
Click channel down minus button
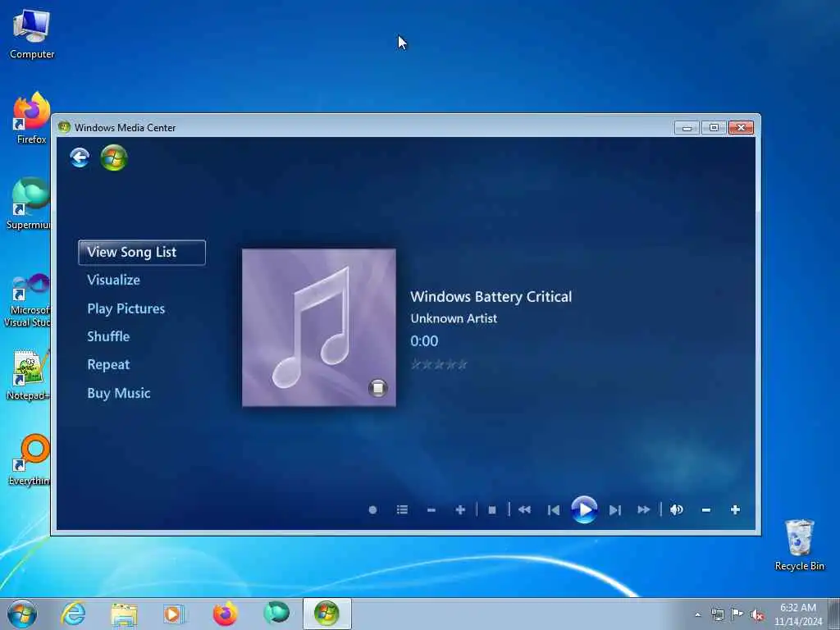point(431,510)
